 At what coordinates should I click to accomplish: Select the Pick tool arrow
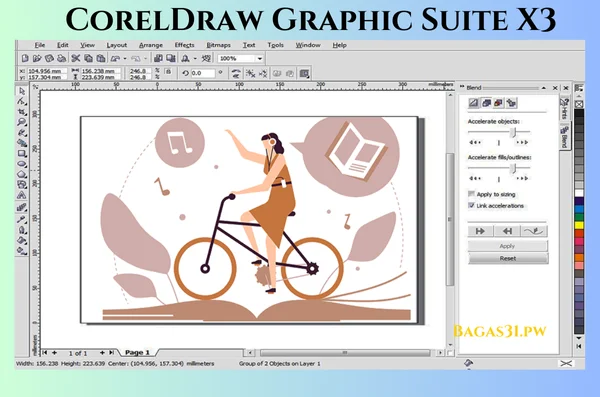[22, 91]
